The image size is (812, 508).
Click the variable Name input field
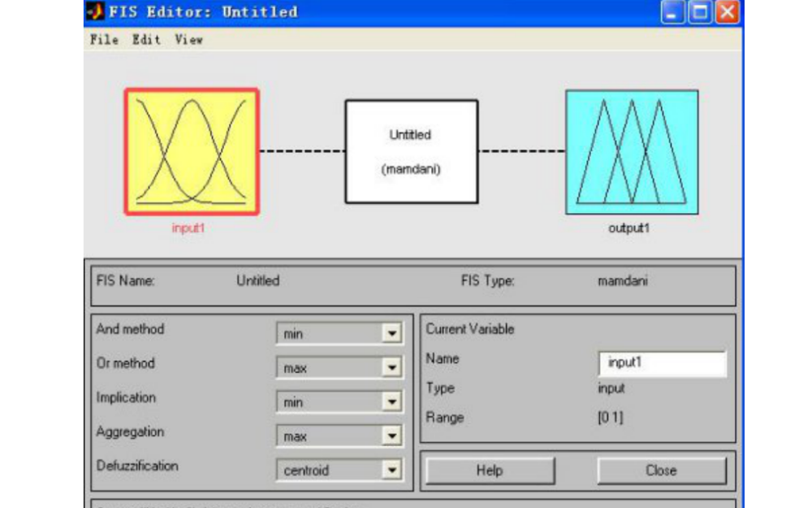pyautogui.click(x=661, y=363)
